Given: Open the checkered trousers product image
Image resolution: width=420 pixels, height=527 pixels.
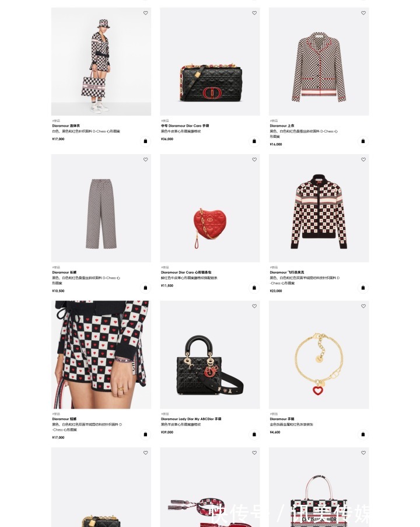Looking at the screenshot, I should [x=101, y=208].
